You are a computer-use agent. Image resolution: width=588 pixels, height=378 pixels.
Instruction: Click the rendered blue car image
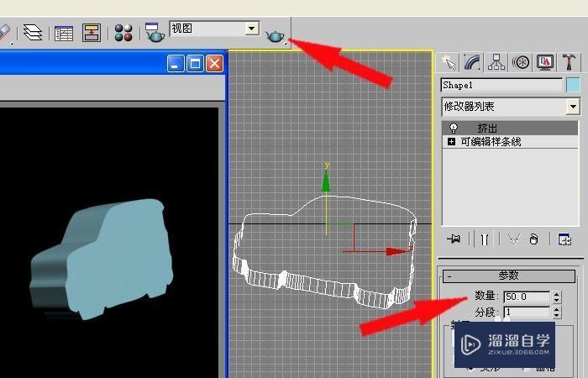102,259
